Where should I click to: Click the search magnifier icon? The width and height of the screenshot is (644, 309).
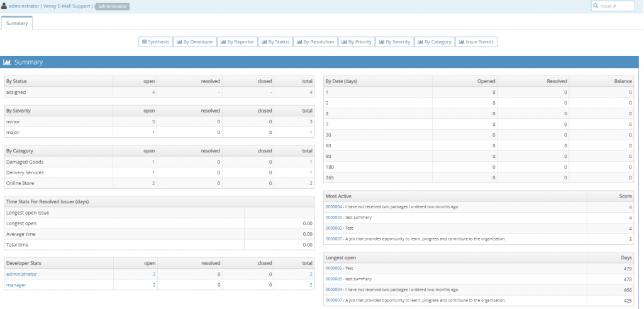click(596, 6)
